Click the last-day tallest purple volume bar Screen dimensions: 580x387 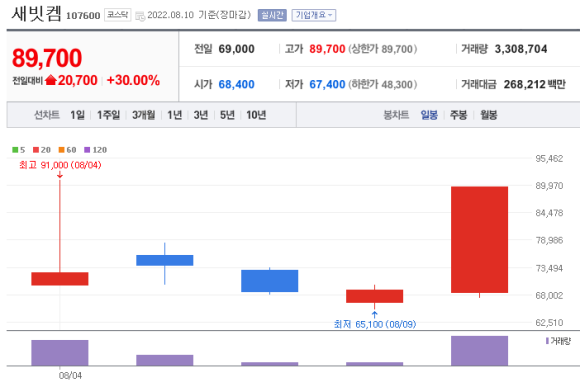(x=479, y=351)
